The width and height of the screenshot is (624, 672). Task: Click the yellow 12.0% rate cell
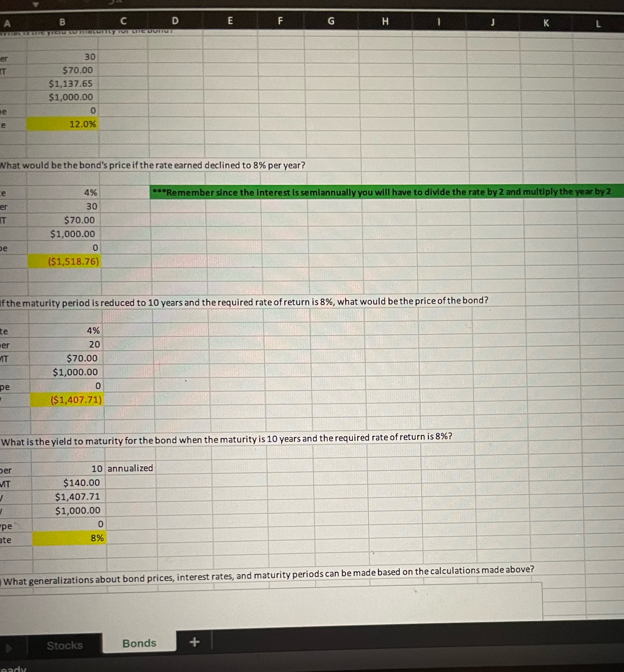coord(63,124)
